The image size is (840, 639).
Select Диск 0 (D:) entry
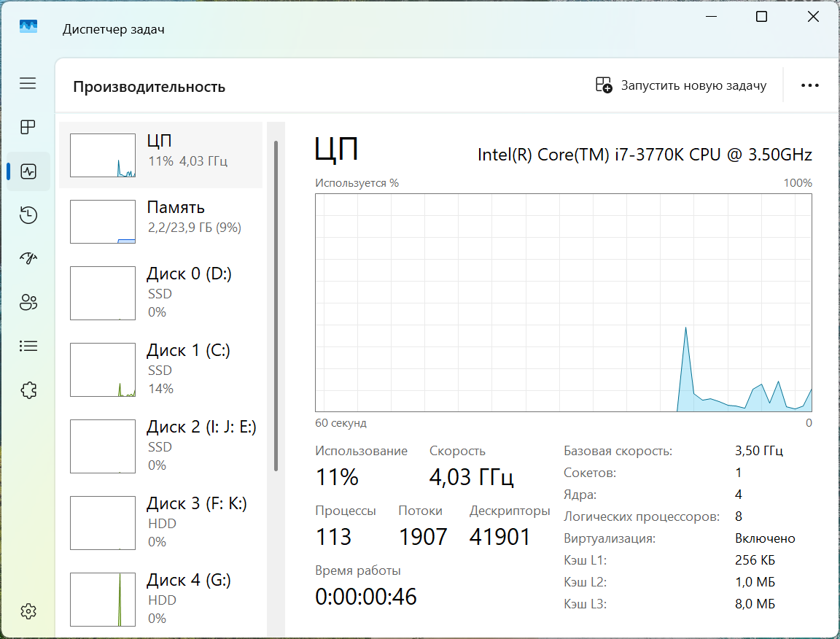point(160,293)
